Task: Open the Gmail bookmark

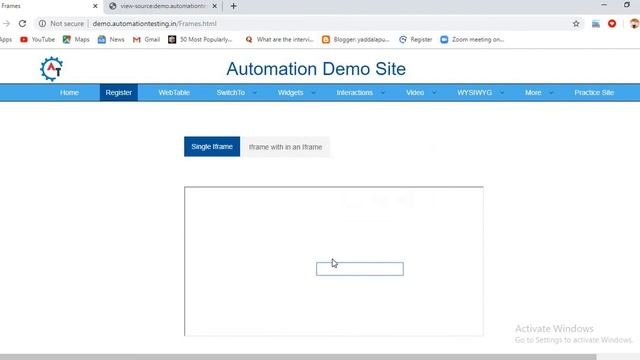Action: coord(146,40)
